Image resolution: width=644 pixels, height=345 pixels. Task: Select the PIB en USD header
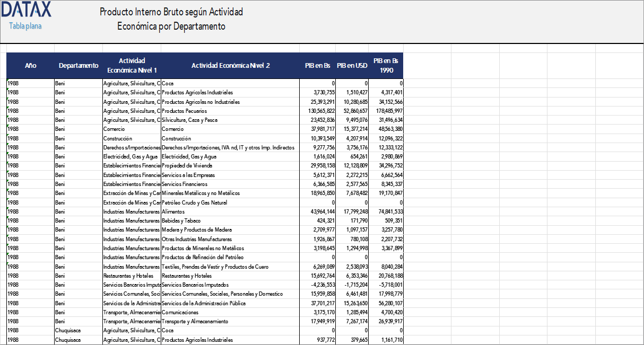pos(351,66)
